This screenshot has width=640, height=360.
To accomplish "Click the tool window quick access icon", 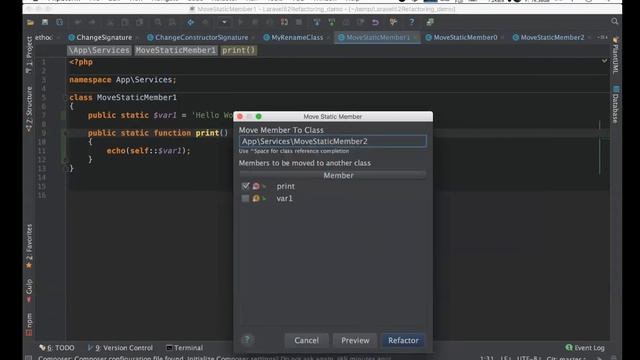I will pos(29,358).
